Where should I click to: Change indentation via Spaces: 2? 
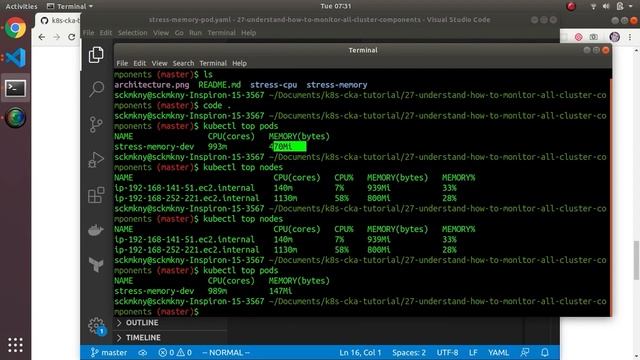[409, 353]
